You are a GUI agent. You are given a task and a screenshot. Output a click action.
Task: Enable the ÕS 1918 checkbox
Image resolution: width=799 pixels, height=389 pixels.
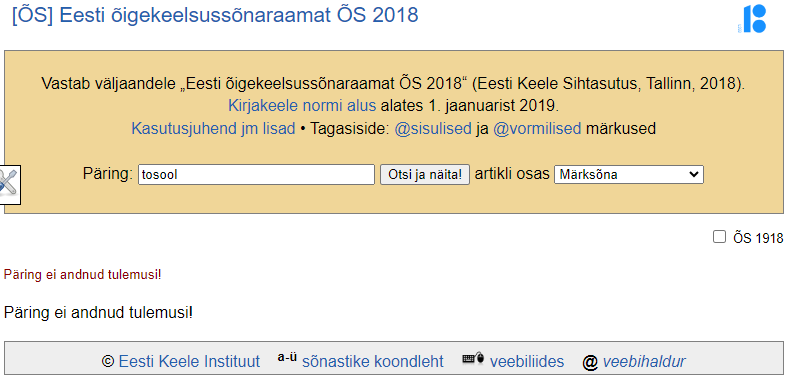coord(719,237)
